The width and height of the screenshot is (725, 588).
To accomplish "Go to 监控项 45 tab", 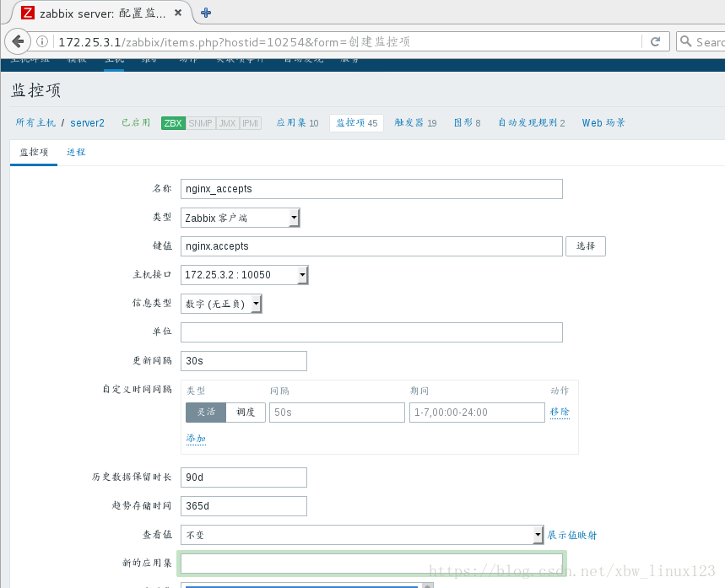I will (356, 122).
